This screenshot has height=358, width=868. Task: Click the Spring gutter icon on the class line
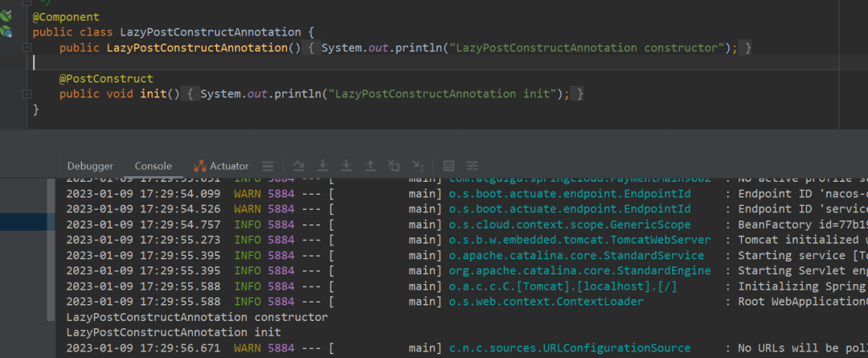[x=6, y=32]
